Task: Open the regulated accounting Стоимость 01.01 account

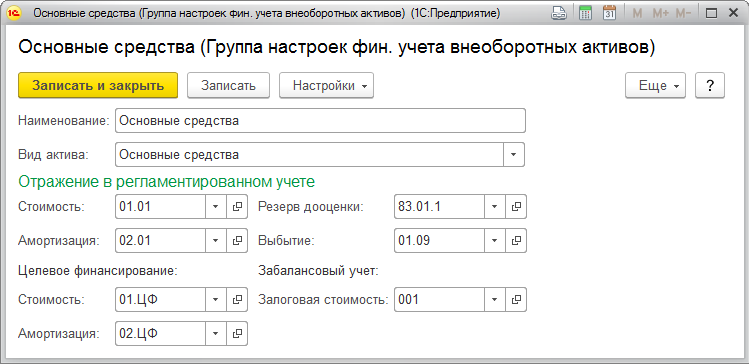Action: point(237,206)
